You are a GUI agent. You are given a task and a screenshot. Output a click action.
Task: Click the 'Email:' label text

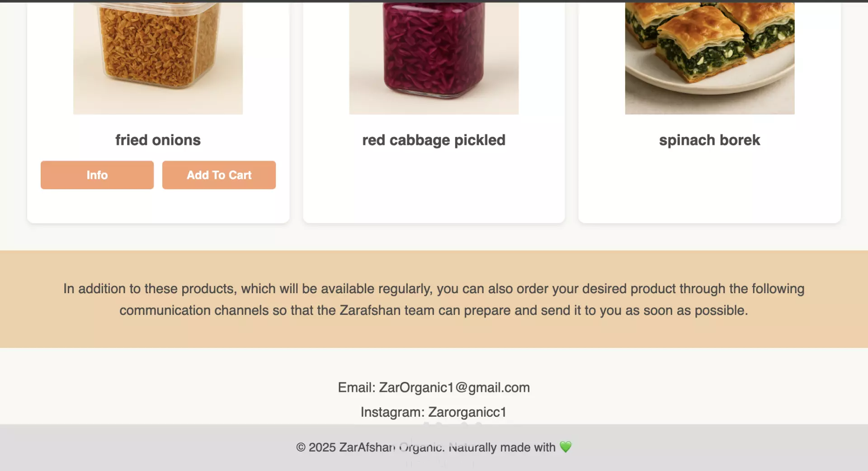point(357,388)
